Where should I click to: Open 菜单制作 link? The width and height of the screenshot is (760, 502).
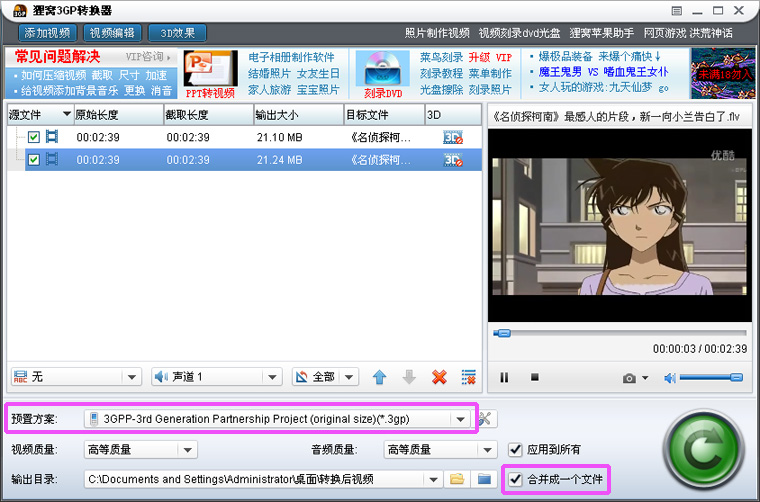tap(490, 74)
